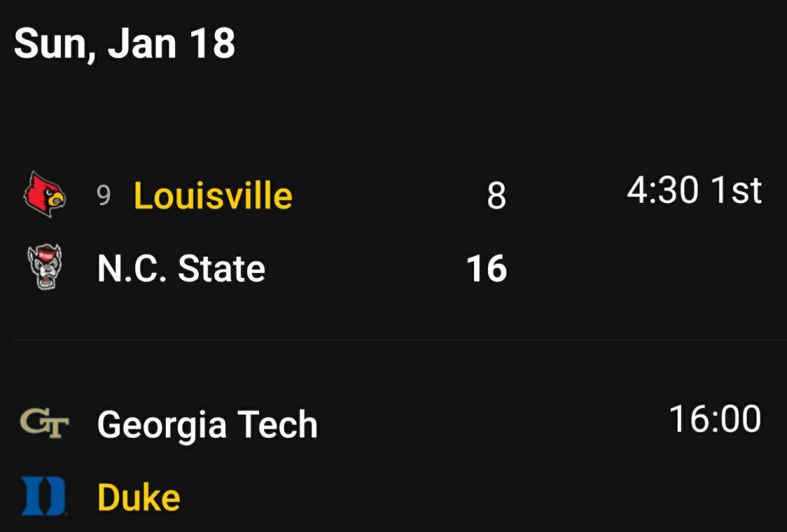Click Louisville's number 9 ranking
The width and height of the screenshot is (787, 532).
coord(104,196)
